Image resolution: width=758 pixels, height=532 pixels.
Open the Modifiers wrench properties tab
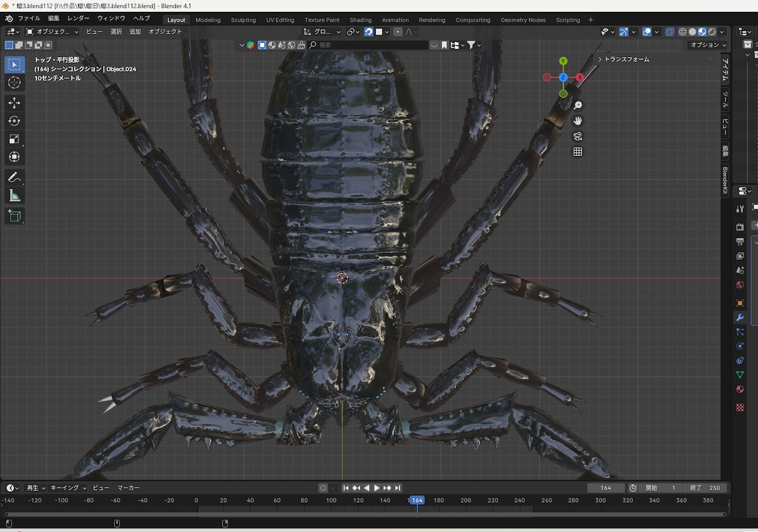point(740,318)
